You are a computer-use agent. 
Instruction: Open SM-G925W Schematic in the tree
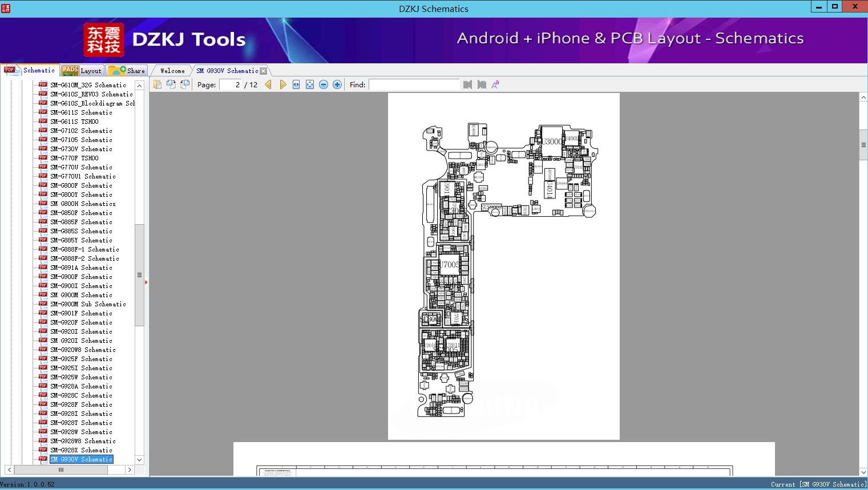[81, 377]
